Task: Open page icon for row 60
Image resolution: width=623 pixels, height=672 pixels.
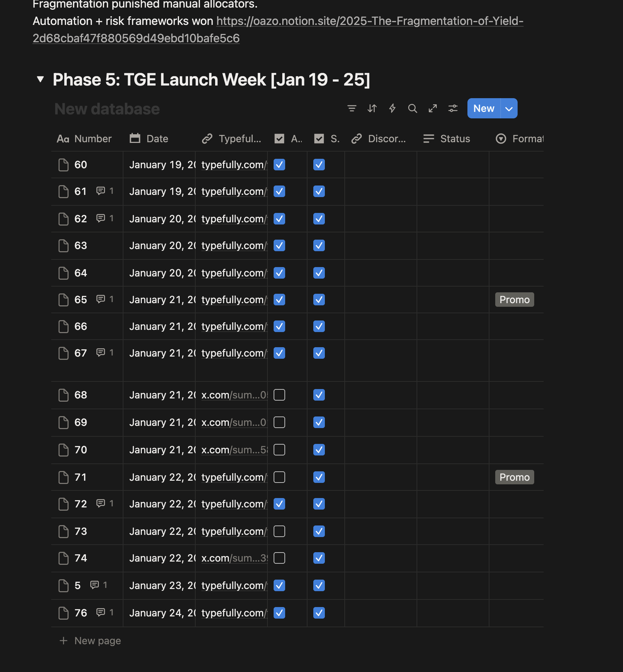Action: coord(64,165)
